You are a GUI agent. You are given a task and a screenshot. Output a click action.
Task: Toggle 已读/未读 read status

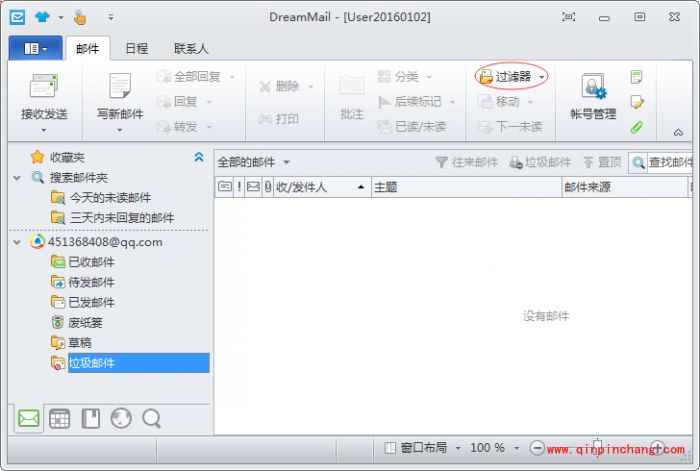(x=412, y=127)
